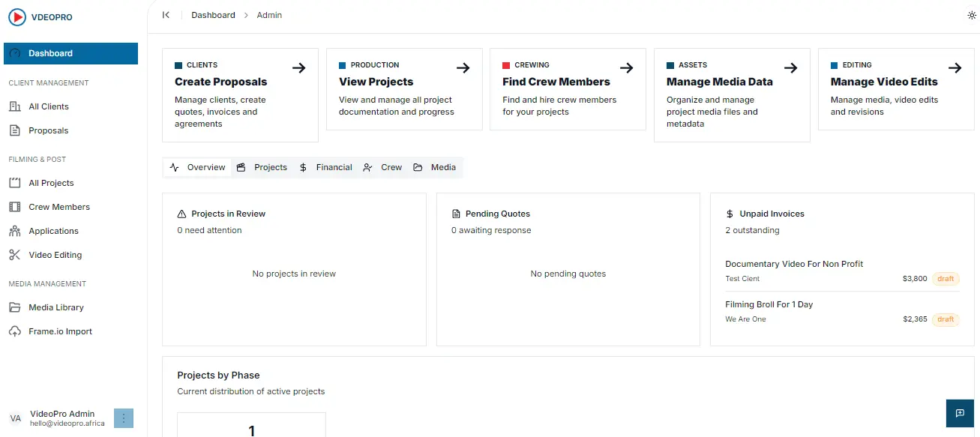Image resolution: width=980 pixels, height=437 pixels.
Task: Click the We Are One client name
Action: tap(745, 319)
